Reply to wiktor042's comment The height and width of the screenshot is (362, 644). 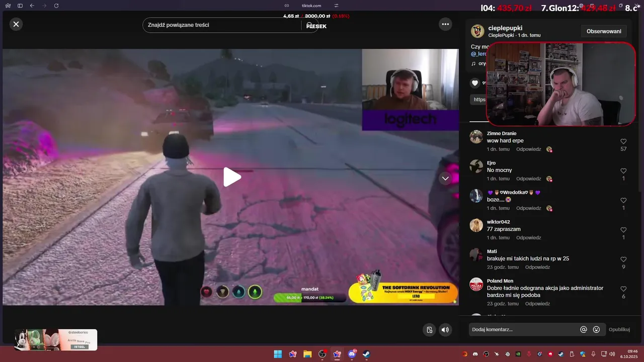pos(528,237)
